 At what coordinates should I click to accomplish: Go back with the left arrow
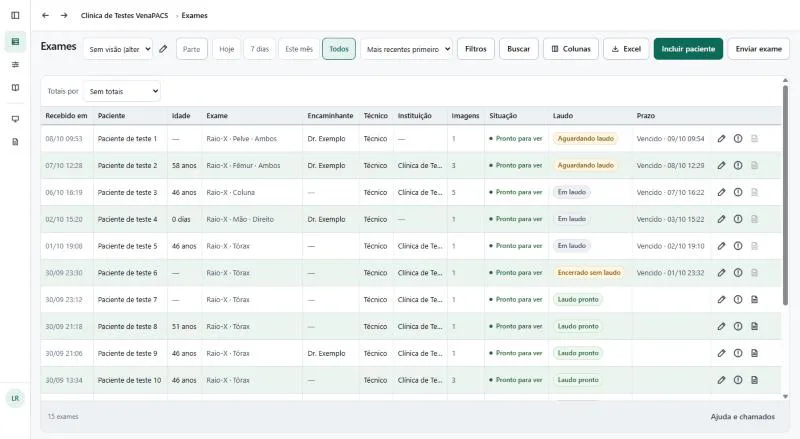[x=45, y=15]
